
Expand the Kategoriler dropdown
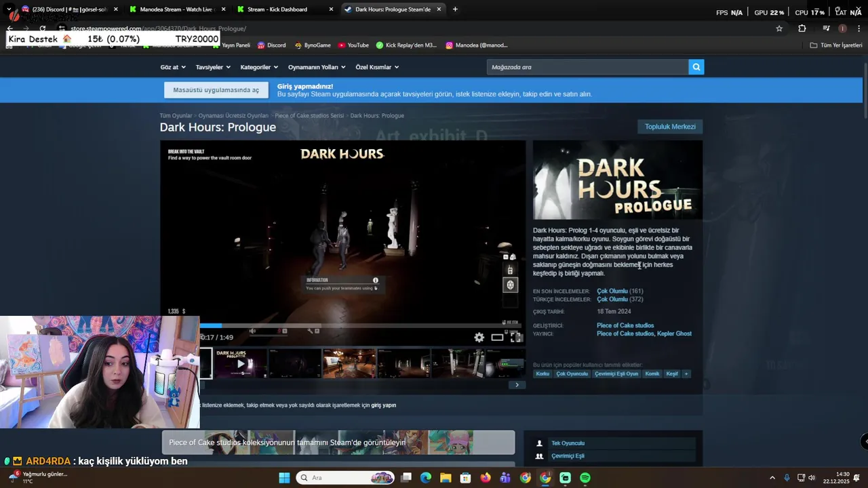[x=259, y=67]
